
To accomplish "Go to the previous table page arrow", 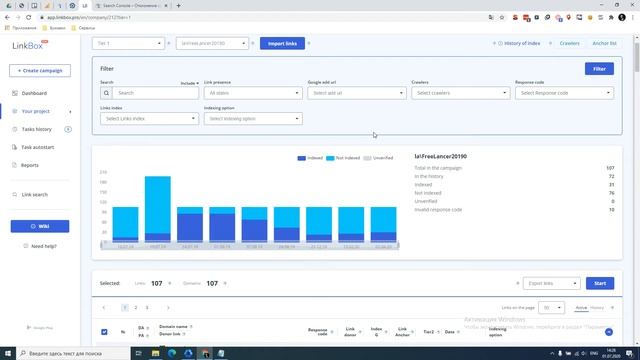I will pyautogui.click(x=104, y=308).
